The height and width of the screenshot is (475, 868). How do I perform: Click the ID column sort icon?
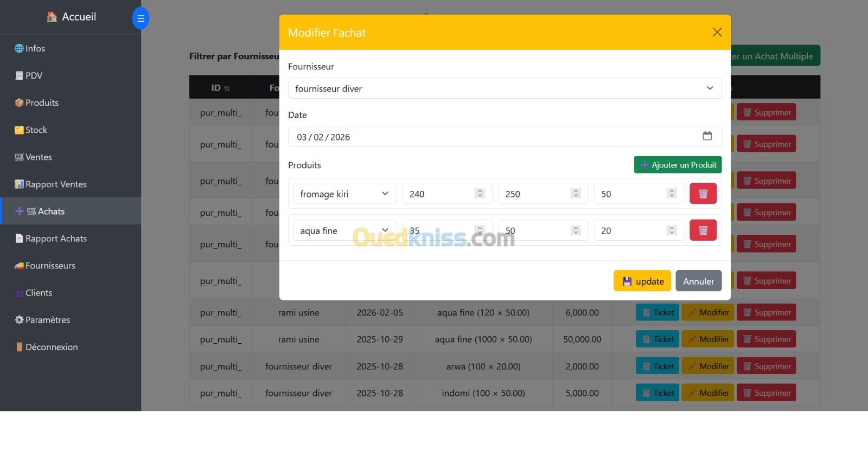coord(227,88)
